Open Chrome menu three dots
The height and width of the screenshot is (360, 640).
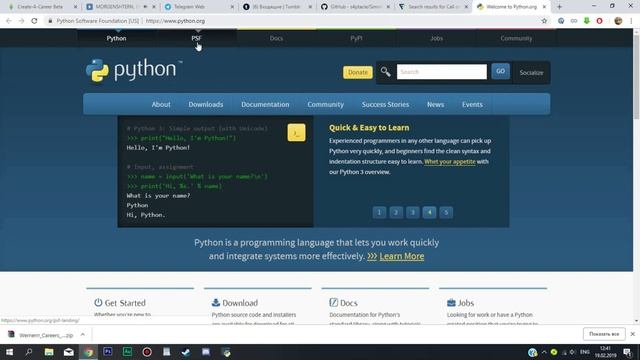tap(631, 21)
